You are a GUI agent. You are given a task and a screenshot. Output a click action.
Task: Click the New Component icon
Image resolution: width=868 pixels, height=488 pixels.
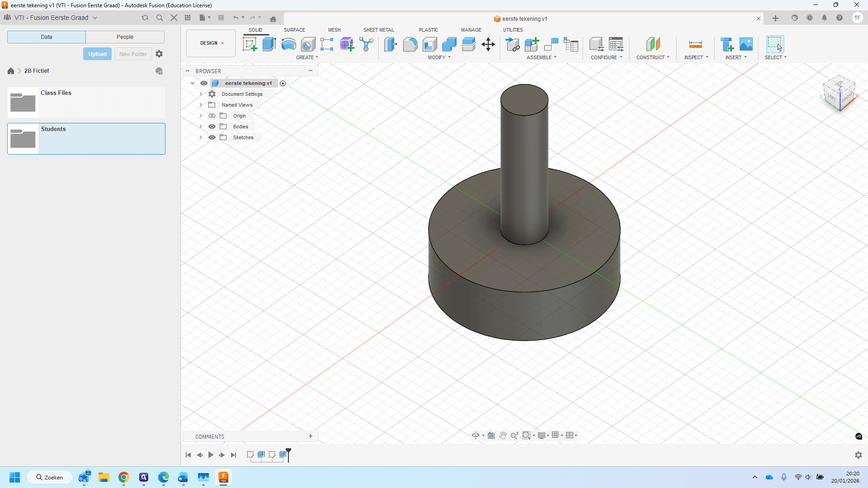pyautogui.click(x=532, y=44)
